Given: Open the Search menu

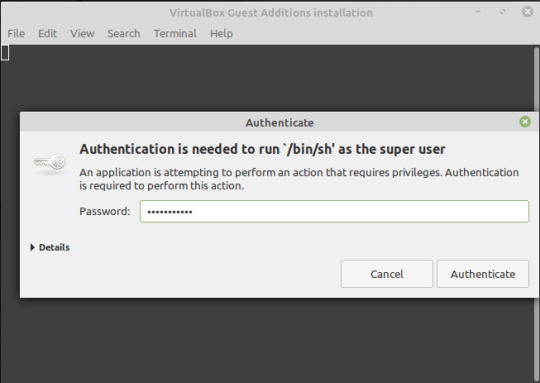Looking at the screenshot, I should coord(124,33).
